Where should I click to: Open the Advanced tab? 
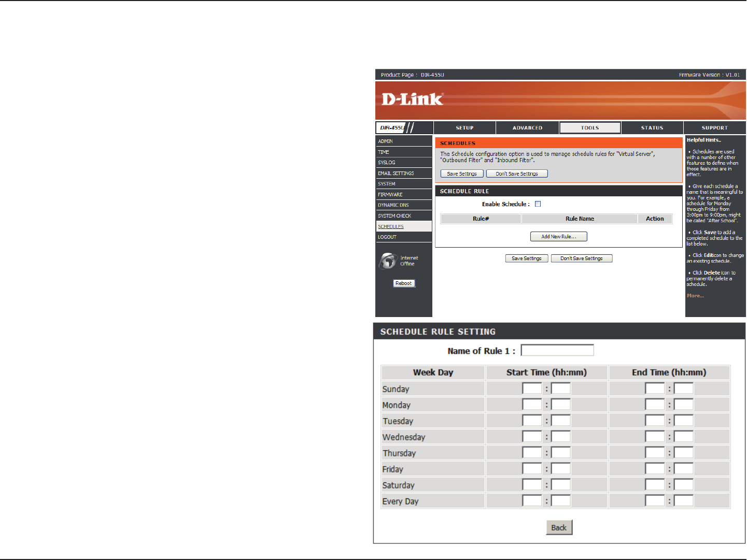pyautogui.click(x=527, y=127)
